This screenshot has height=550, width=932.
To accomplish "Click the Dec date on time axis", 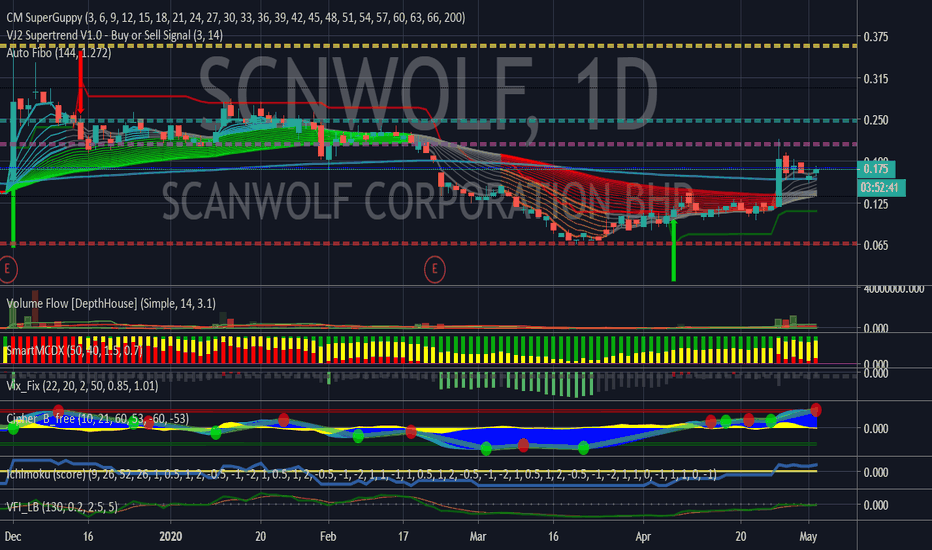I will 13,536.
